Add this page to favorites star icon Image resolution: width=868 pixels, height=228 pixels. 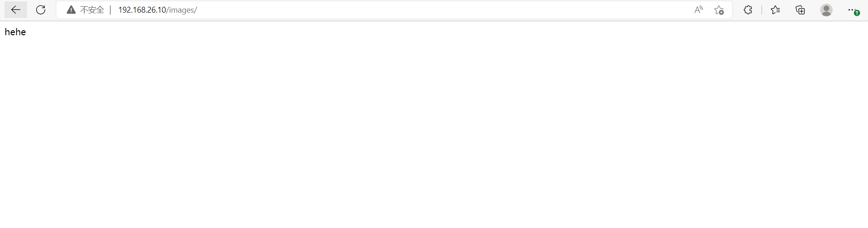tap(719, 10)
